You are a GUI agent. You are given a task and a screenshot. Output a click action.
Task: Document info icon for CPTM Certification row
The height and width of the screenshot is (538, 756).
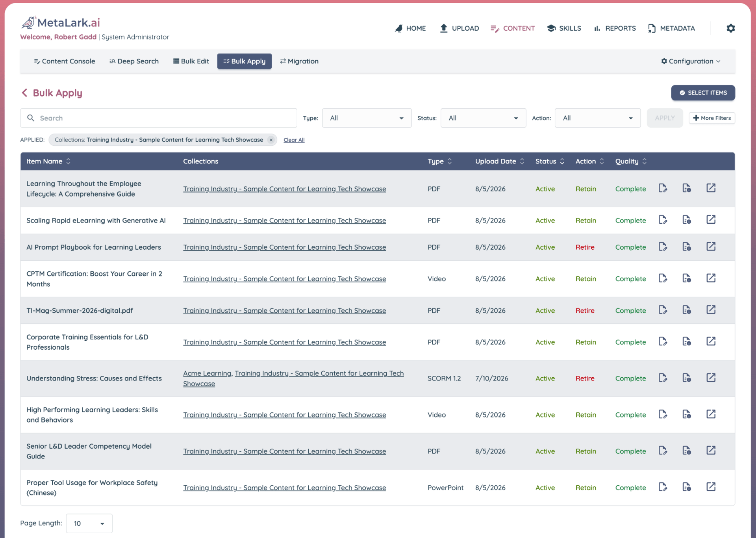[687, 278]
